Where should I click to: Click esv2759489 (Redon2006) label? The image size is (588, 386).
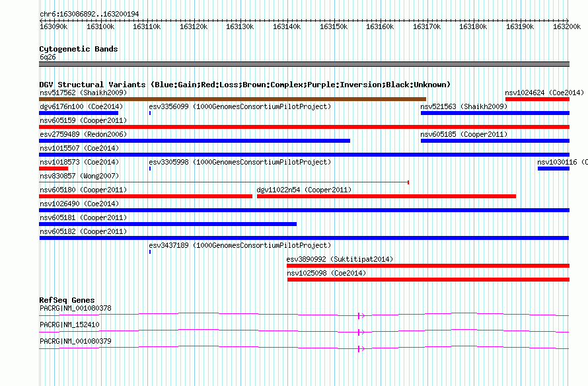click(83, 134)
